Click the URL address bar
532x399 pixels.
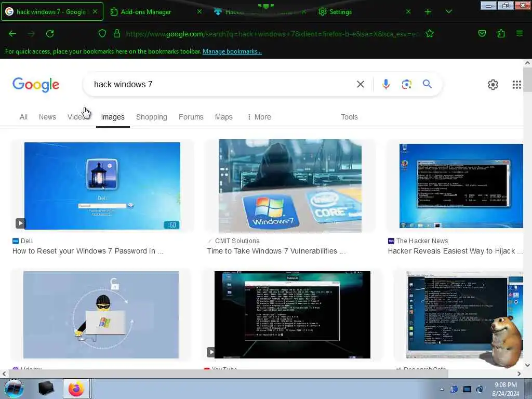[x=273, y=34]
